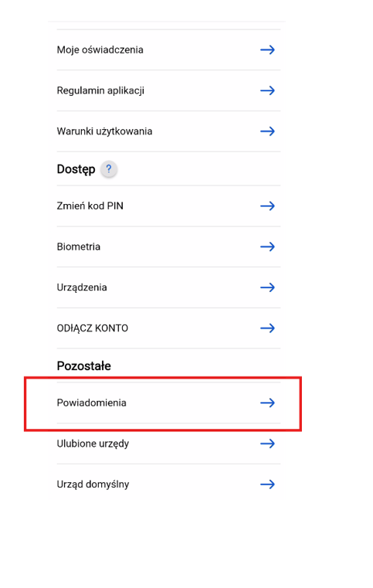This screenshot has width=373, height=588.
Task: Open Biometria settings label
Action: [78, 246]
